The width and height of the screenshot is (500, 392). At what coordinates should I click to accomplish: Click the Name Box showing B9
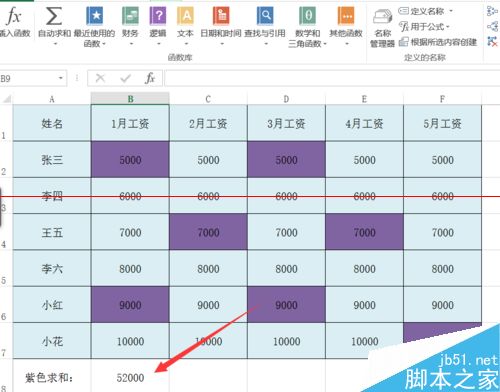coord(28,78)
